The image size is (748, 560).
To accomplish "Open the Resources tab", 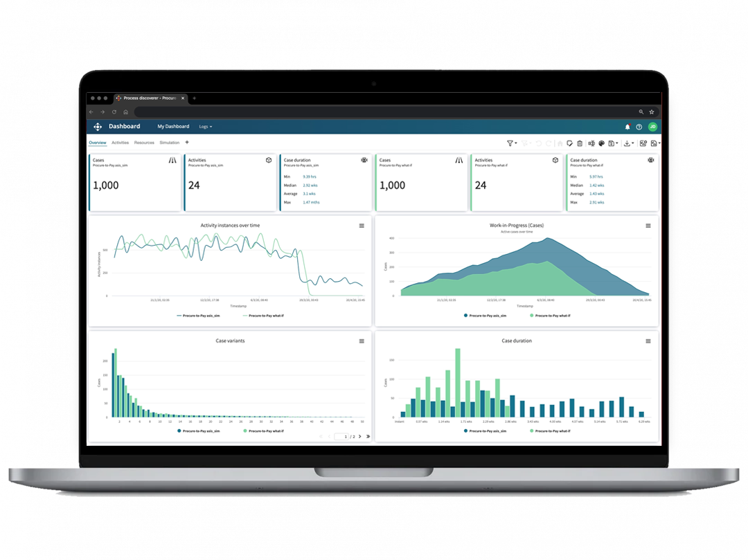I will (x=144, y=143).
